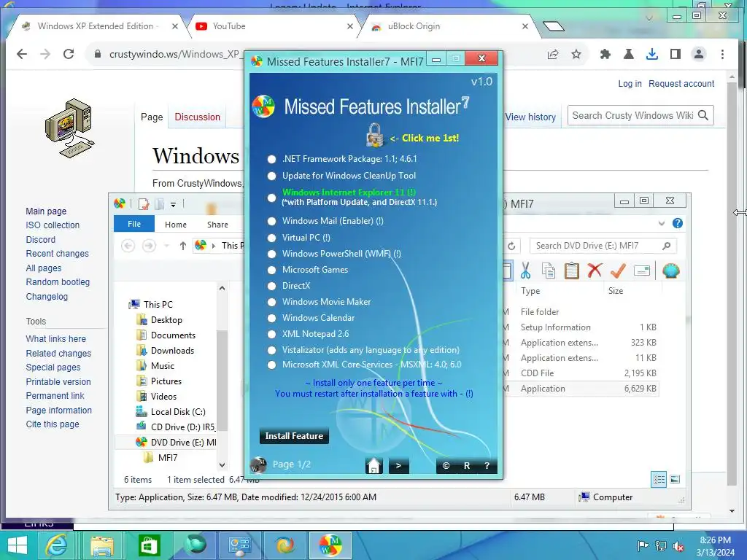Switch Explorer to details view icon
The image size is (747, 560).
(x=659, y=479)
